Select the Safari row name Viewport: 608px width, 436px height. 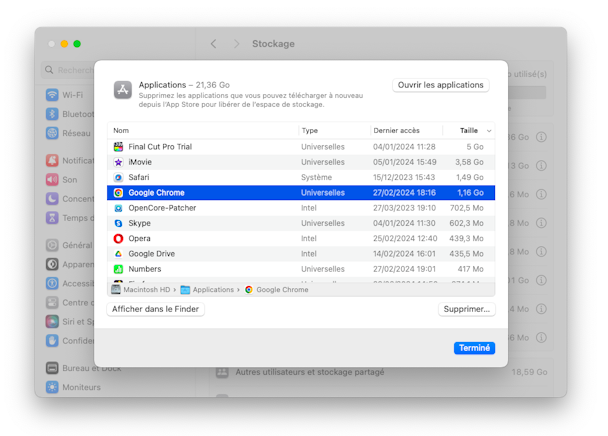coord(139,177)
